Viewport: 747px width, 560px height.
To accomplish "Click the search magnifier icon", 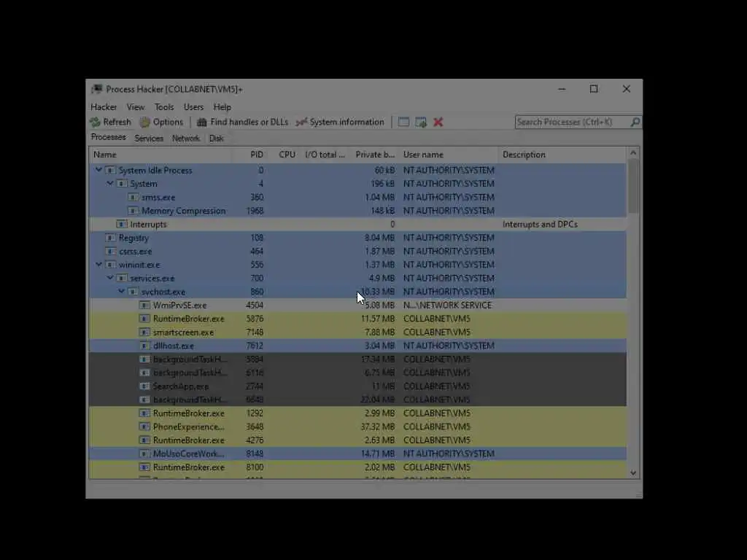I will click(x=635, y=122).
